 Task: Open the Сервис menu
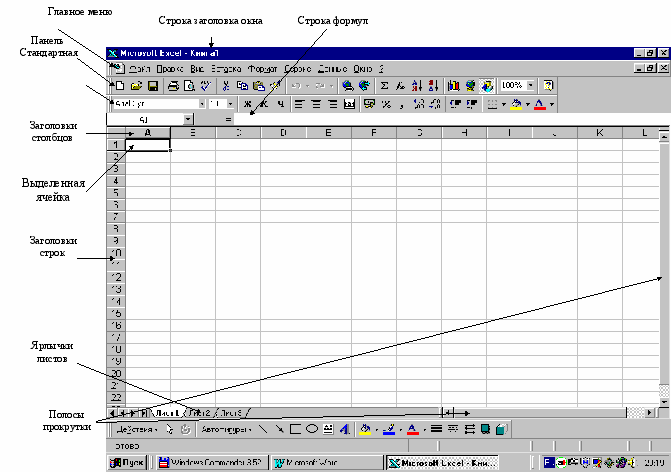coord(298,69)
